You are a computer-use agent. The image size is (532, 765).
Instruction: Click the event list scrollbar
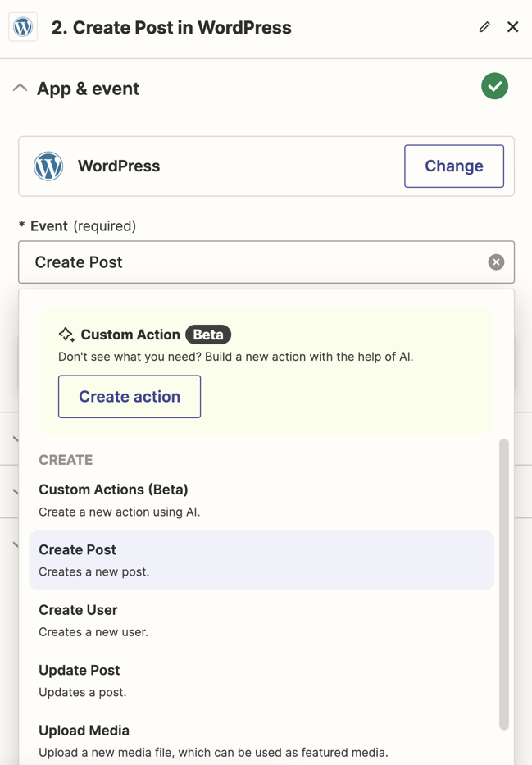pos(503,584)
